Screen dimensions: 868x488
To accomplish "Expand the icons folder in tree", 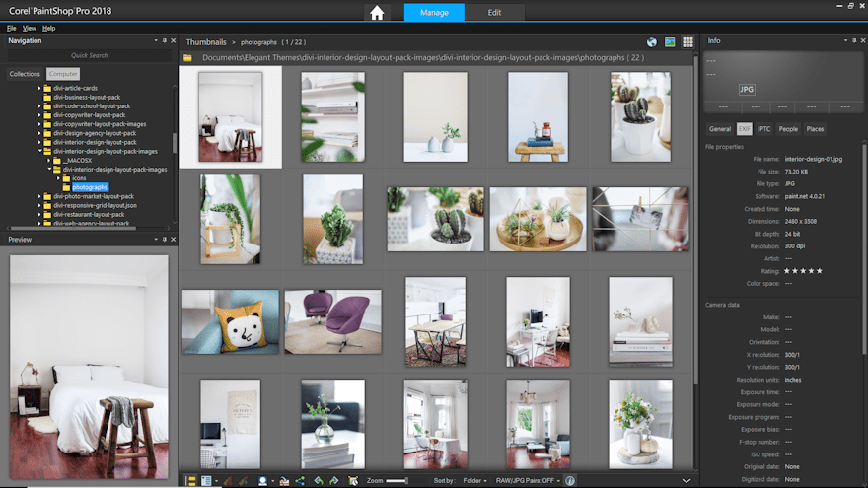I will pyautogui.click(x=59, y=178).
